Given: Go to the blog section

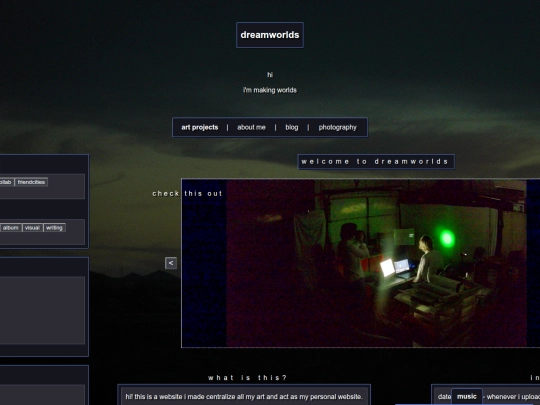Looking at the screenshot, I should pos(292,127).
